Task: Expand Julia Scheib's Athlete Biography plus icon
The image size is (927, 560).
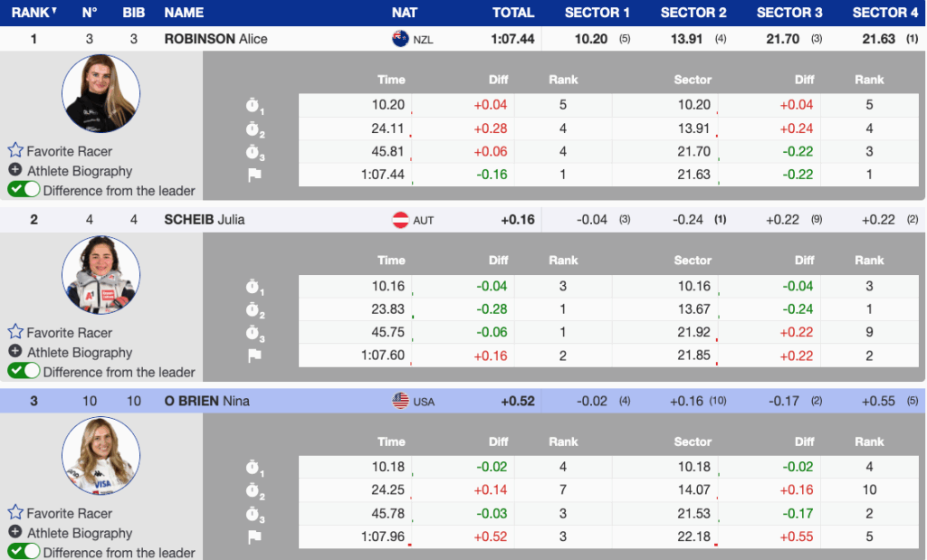Action: [x=15, y=352]
